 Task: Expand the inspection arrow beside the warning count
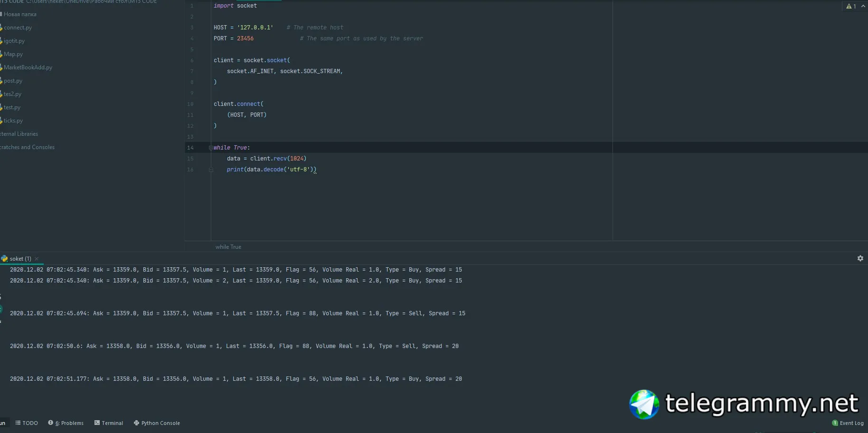(863, 6)
